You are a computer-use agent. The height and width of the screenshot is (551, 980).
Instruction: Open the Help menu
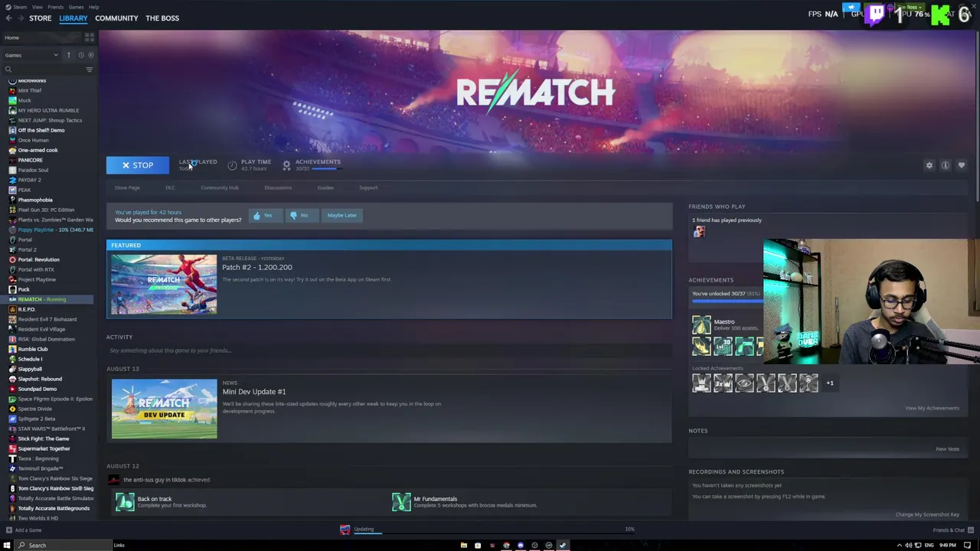click(x=93, y=7)
